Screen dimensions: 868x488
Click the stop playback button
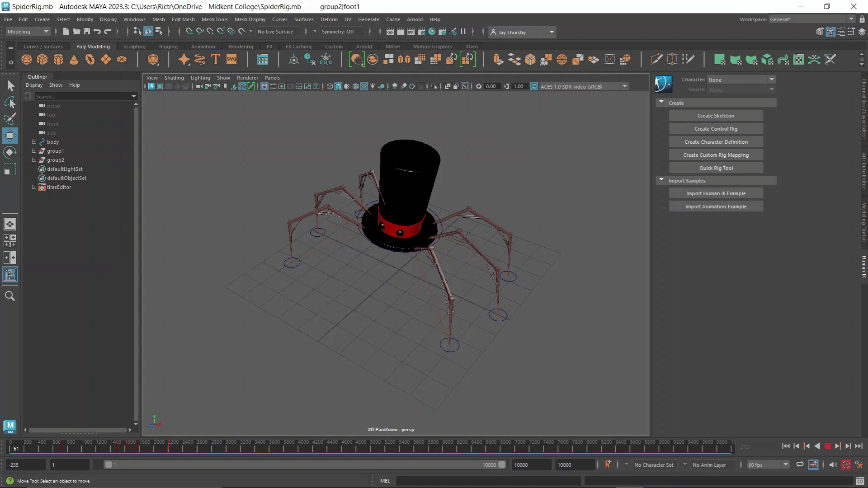coord(827,446)
